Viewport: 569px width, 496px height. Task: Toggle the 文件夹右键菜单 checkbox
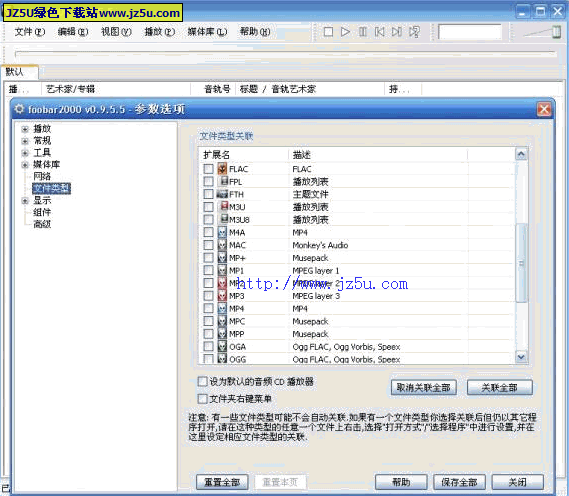click(x=202, y=399)
